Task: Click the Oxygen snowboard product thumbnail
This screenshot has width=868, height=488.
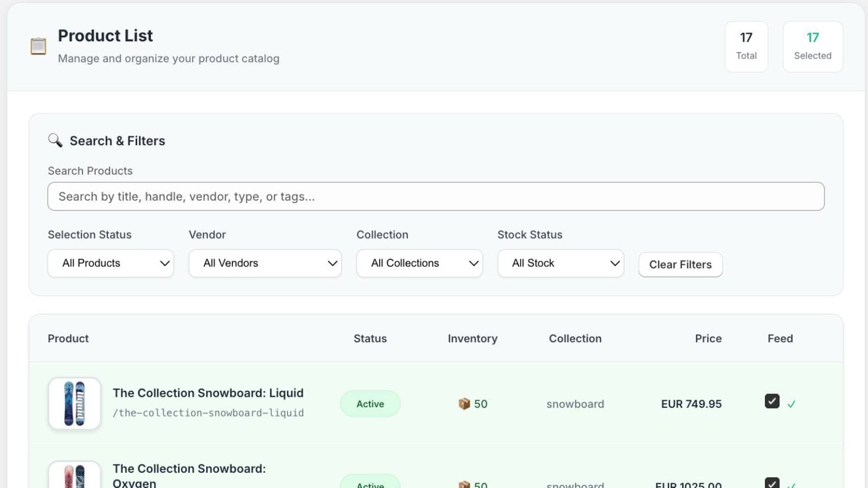Action: coord(74,475)
